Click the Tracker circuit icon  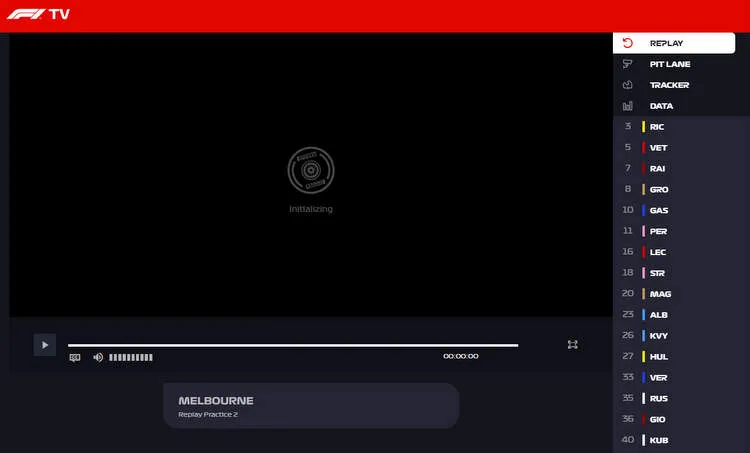pyautogui.click(x=628, y=85)
